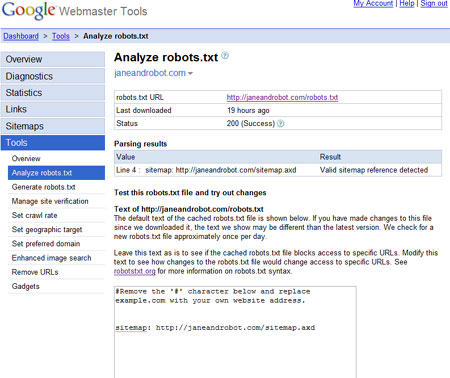Click 'Test this robots.txt file and try out changes' heading

tap(190, 193)
